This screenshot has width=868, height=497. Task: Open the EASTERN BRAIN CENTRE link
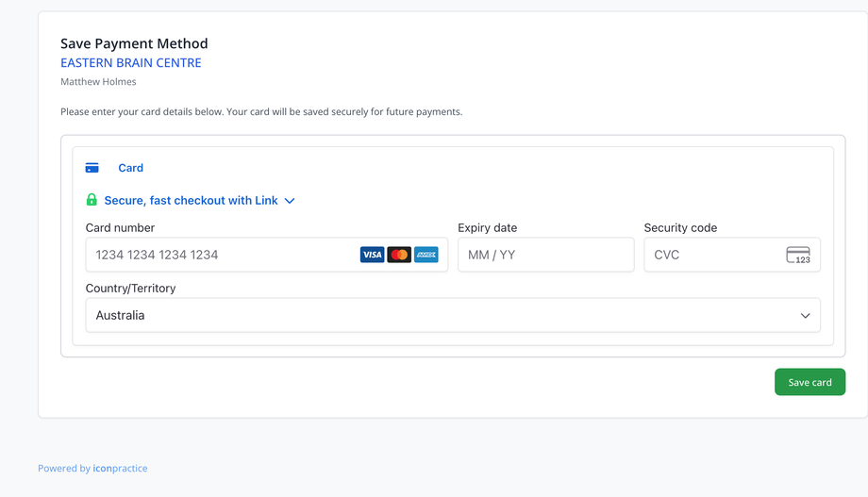point(130,62)
